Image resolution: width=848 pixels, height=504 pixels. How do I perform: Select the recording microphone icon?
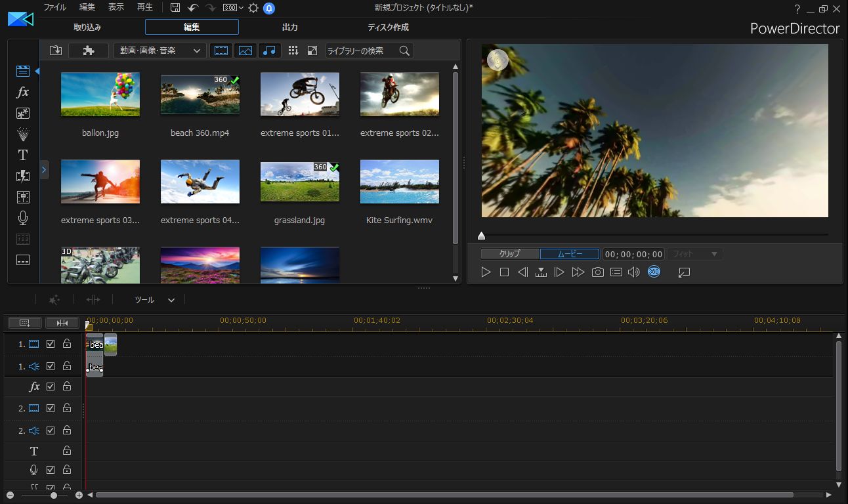22,218
